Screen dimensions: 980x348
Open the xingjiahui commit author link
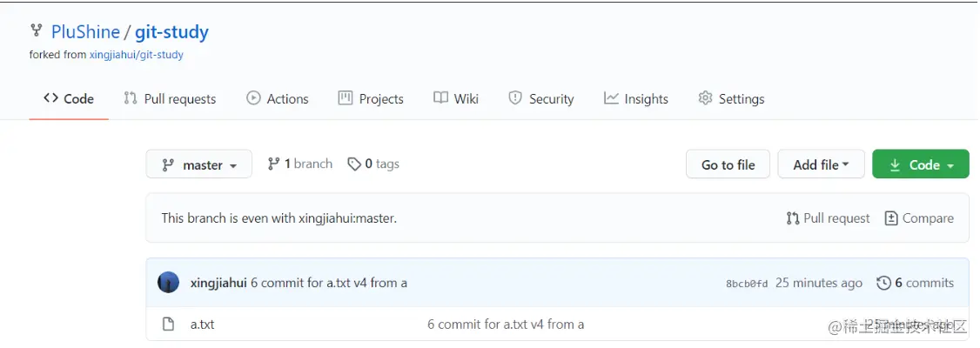pos(218,283)
